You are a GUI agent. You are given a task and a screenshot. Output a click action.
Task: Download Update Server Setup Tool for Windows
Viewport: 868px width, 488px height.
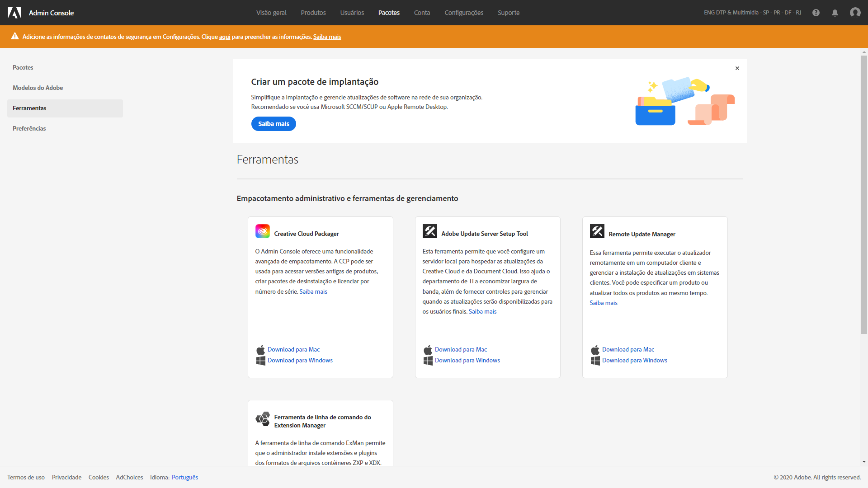click(x=467, y=361)
